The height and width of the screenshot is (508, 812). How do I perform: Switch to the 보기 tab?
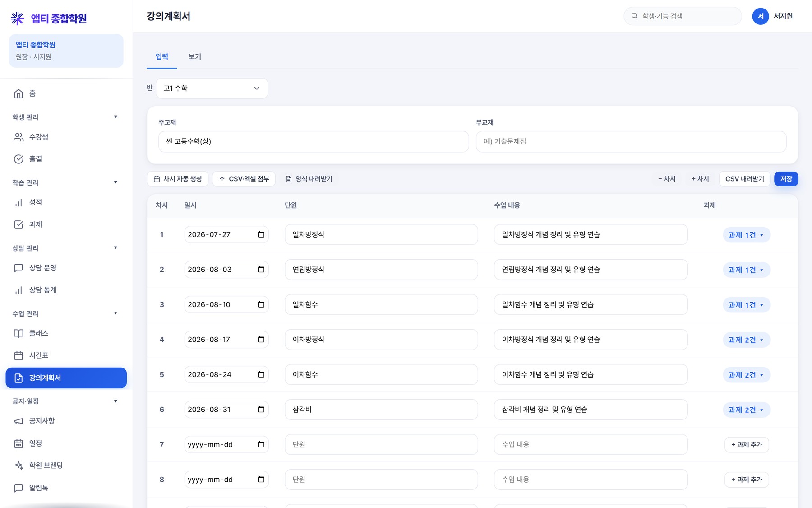(x=195, y=57)
